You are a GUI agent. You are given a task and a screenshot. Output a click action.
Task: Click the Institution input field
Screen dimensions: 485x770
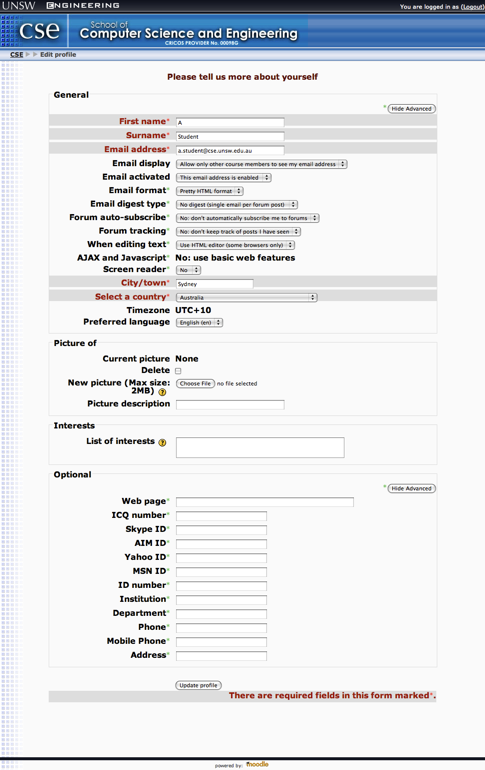[x=221, y=600]
